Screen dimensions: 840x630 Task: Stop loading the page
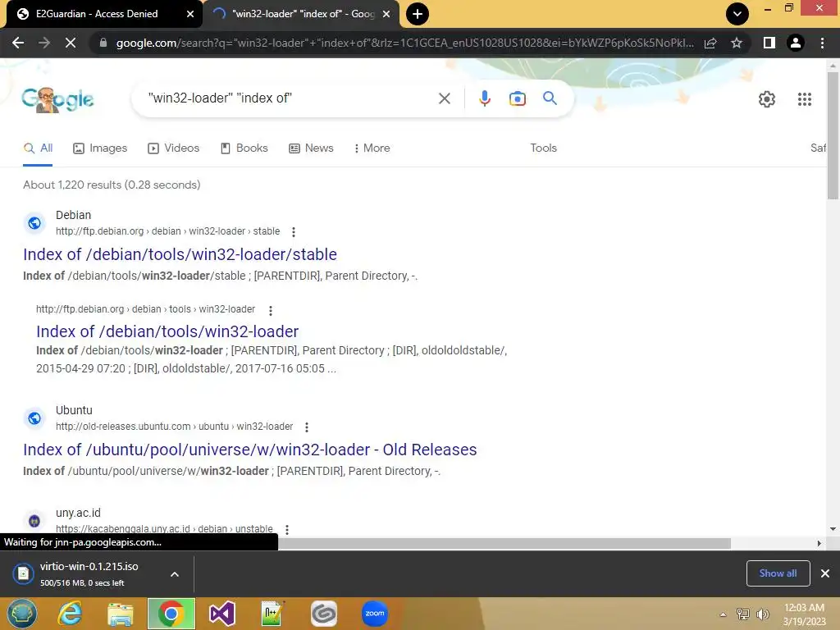[x=71, y=43]
